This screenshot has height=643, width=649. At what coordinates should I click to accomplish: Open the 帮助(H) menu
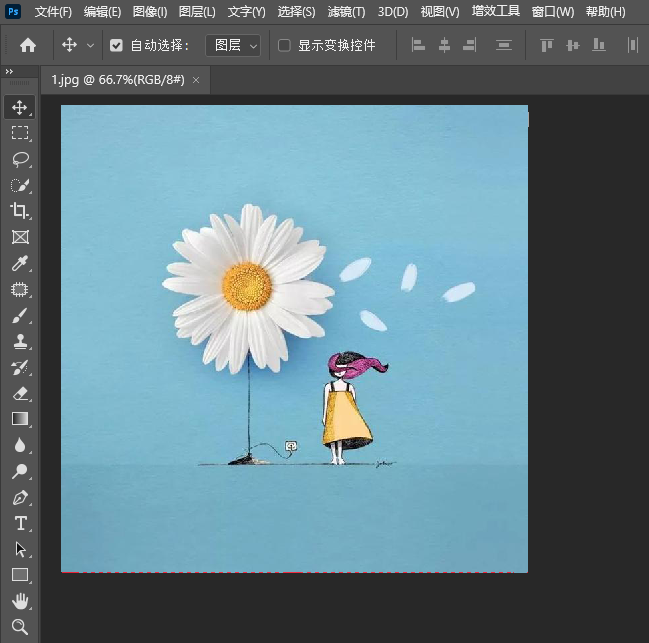[x=606, y=12]
